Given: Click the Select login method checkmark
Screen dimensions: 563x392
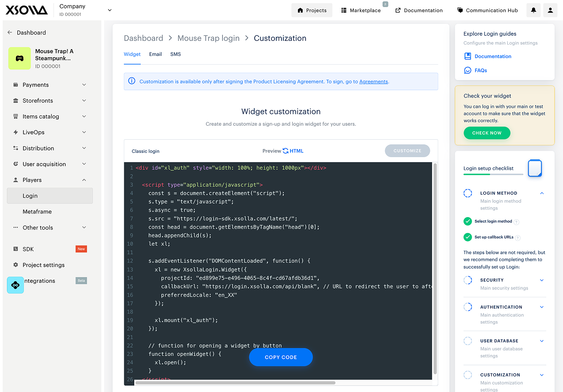Looking at the screenshot, I should click(x=467, y=221).
